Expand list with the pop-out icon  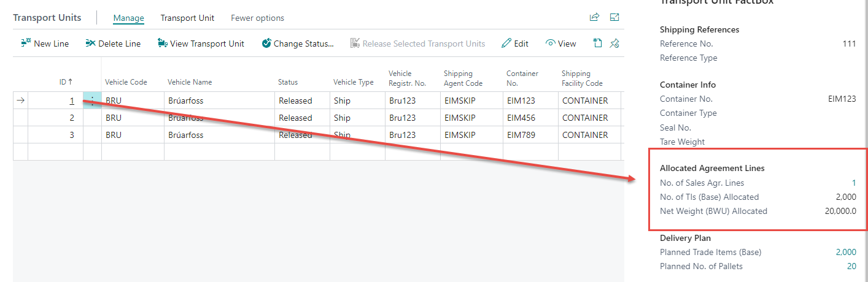(614, 18)
